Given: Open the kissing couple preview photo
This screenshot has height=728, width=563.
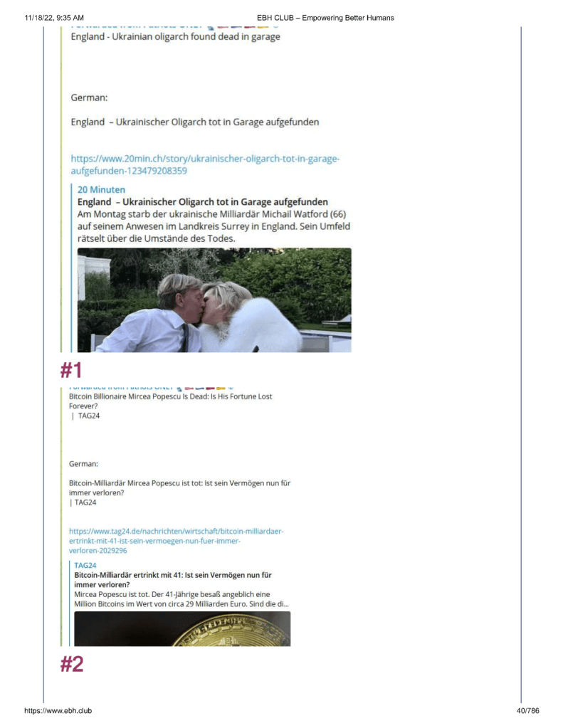Looking at the screenshot, I should (214, 300).
